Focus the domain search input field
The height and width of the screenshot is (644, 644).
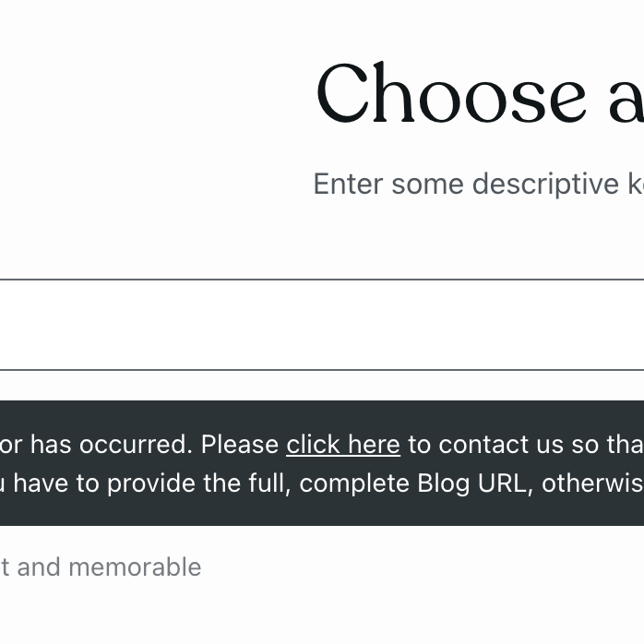322,325
